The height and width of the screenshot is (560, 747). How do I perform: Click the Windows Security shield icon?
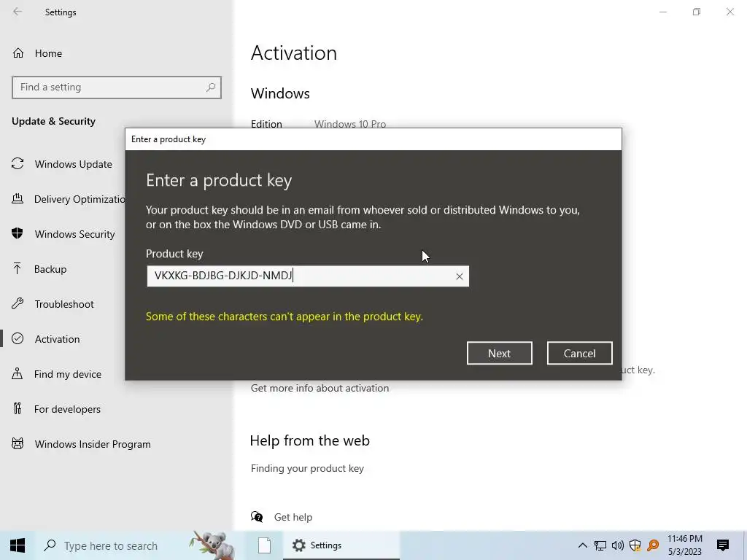18,234
